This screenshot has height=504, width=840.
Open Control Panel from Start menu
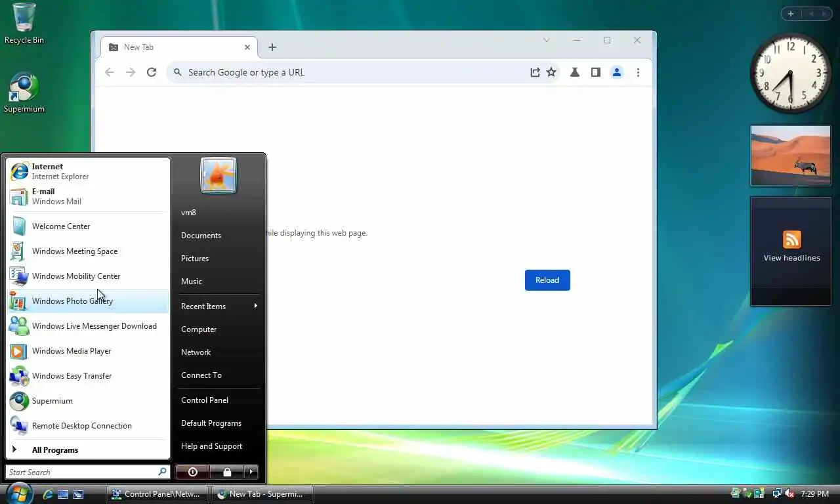(219, 400)
